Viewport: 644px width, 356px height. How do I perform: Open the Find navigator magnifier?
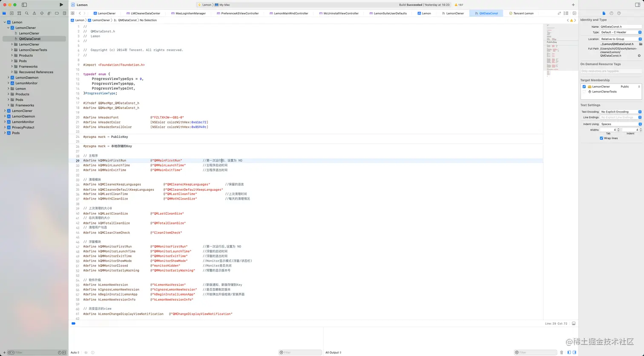click(27, 13)
